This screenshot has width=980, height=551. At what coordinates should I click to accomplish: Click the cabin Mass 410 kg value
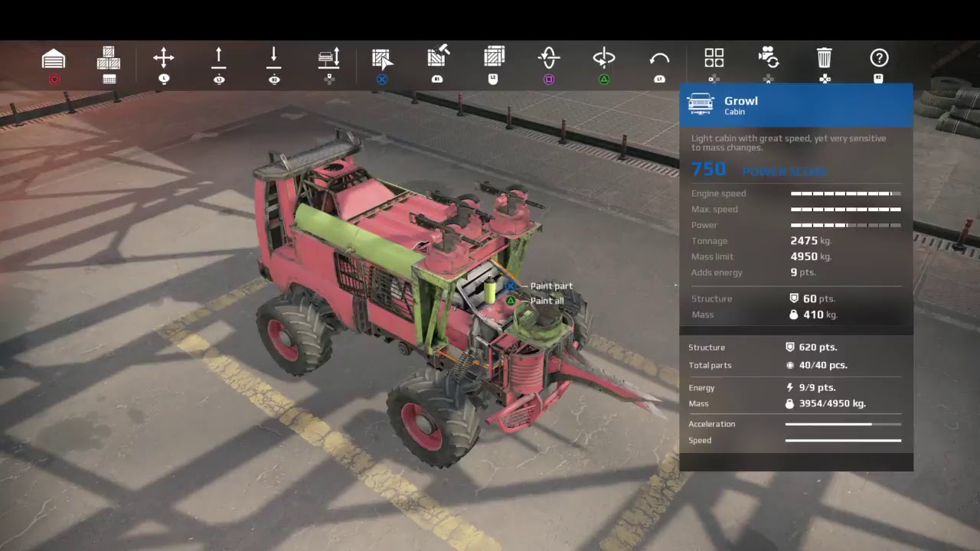(813, 315)
